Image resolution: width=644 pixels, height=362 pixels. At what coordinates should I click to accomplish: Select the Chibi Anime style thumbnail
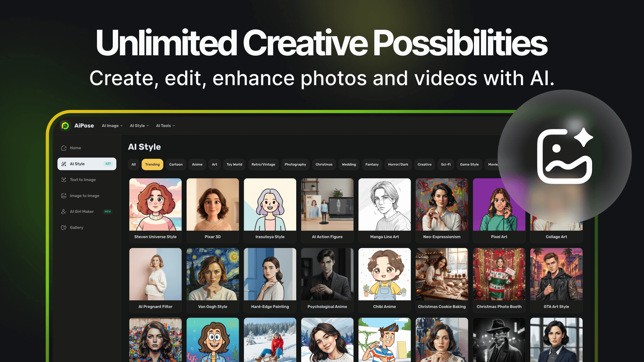384,274
